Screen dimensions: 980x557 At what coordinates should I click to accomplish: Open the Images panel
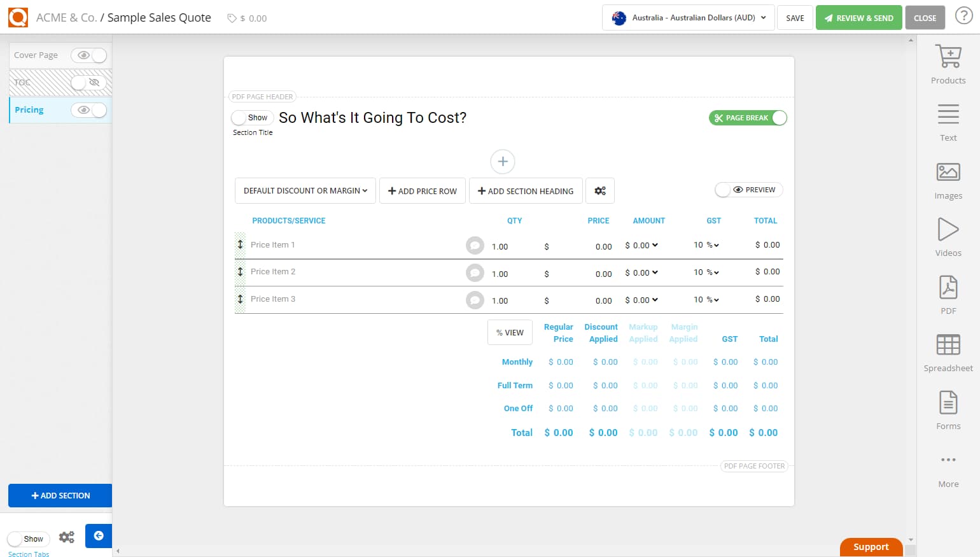point(948,178)
